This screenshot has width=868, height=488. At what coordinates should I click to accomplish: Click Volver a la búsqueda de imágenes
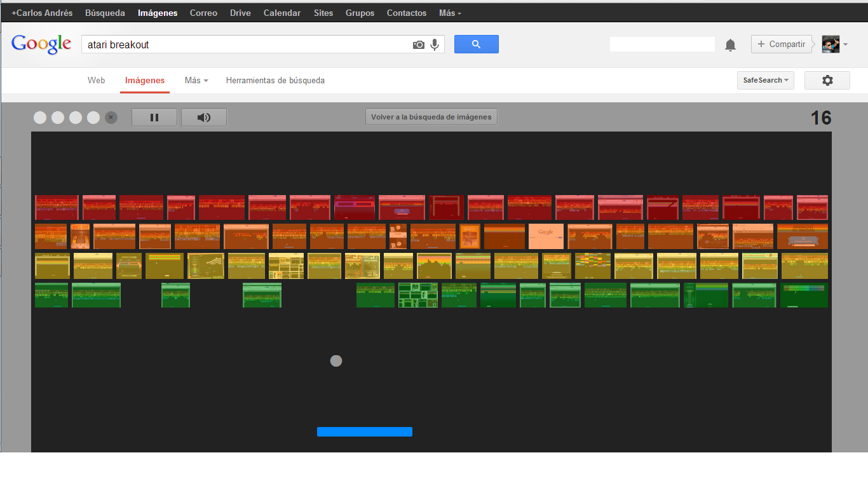click(431, 117)
